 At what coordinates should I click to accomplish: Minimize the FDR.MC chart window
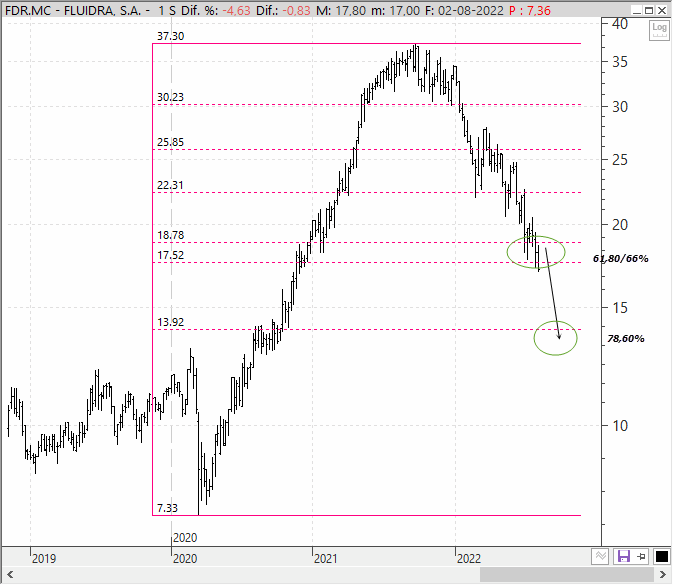[x=637, y=10]
